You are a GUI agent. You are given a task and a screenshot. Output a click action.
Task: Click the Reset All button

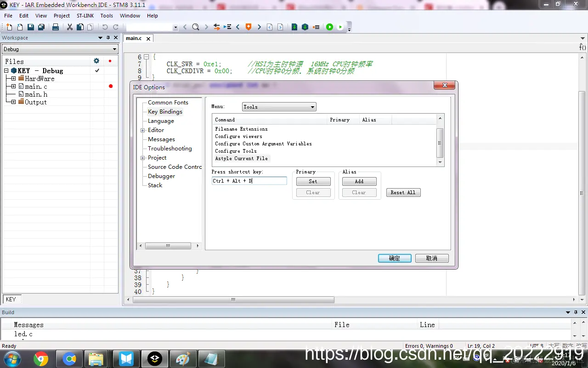(403, 192)
